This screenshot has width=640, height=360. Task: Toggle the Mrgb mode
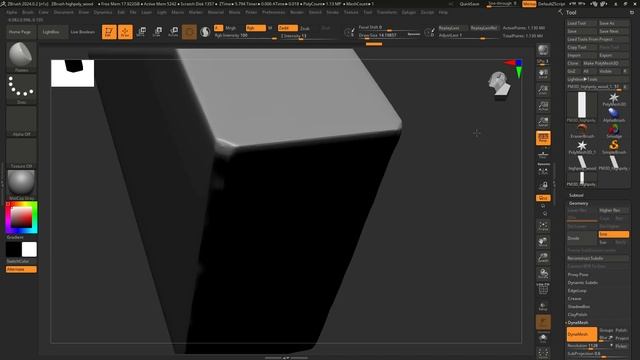[x=231, y=28]
